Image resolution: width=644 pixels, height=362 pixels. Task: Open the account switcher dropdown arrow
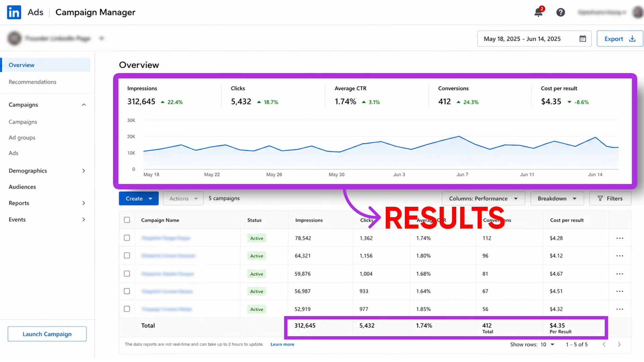click(x=101, y=38)
